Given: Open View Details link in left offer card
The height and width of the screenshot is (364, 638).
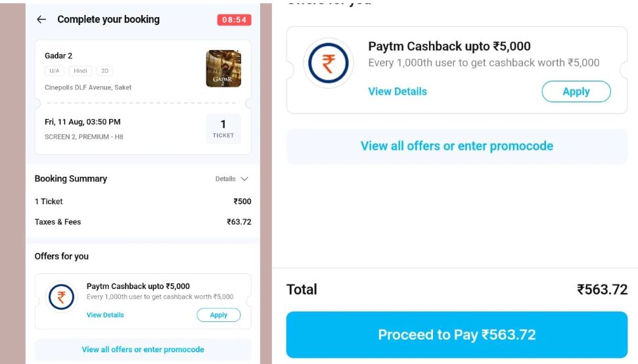Looking at the screenshot, I should pyautogui.click(x=105, y=315).
